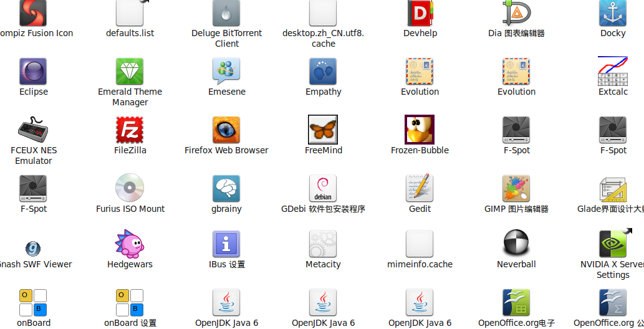Open the gbrainy brain icon
Screen dimensions: 644x329
tap(226, 189)
